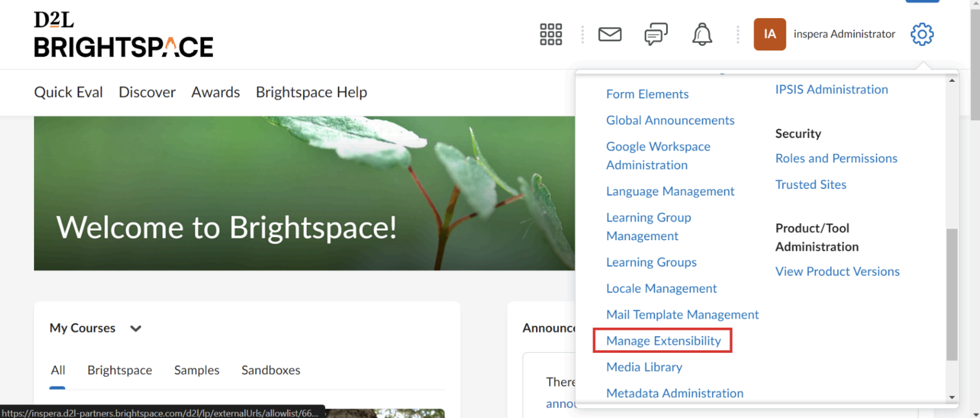Select the Brightspace courses tab
Screen dimensions: 980x418
120,370
